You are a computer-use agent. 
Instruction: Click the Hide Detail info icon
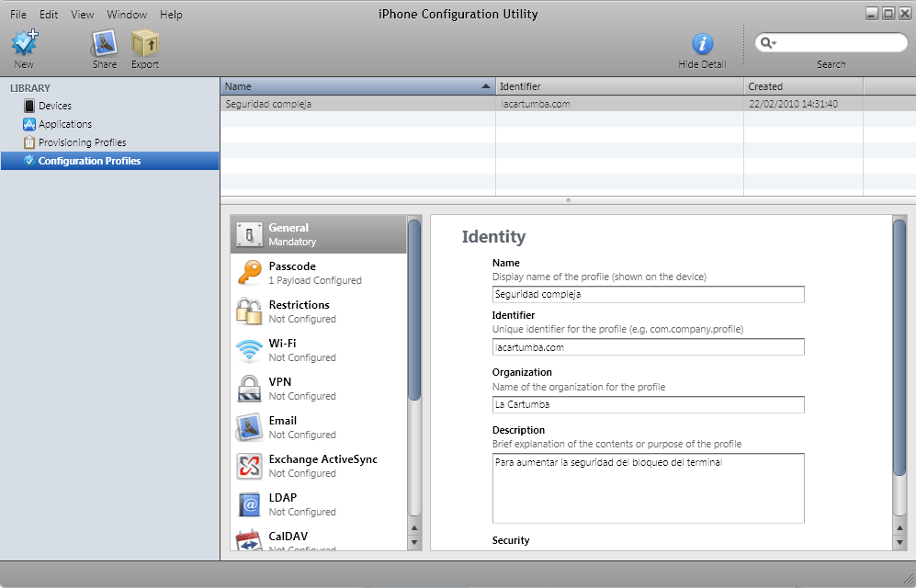coord(702,44)
